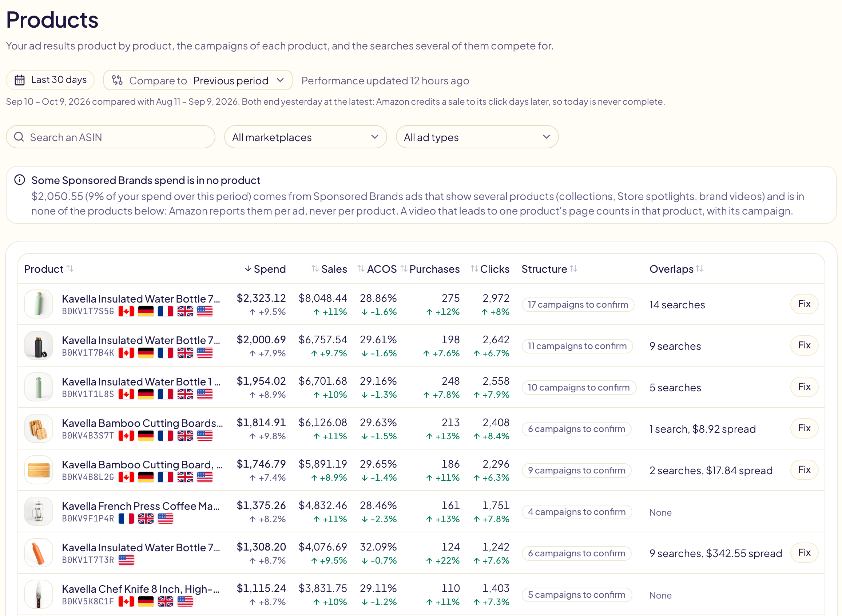
Task: Open the 17 campaigns to confirm badge
Action: pos(578,305)
